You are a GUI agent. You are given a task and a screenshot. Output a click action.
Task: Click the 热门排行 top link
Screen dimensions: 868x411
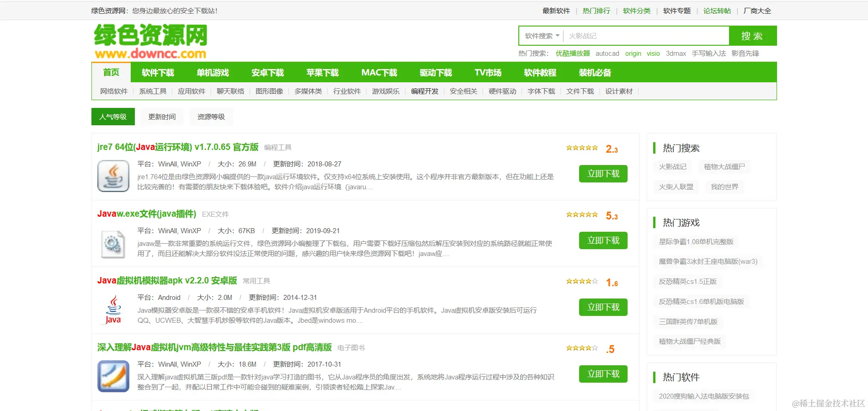[596, 11]
